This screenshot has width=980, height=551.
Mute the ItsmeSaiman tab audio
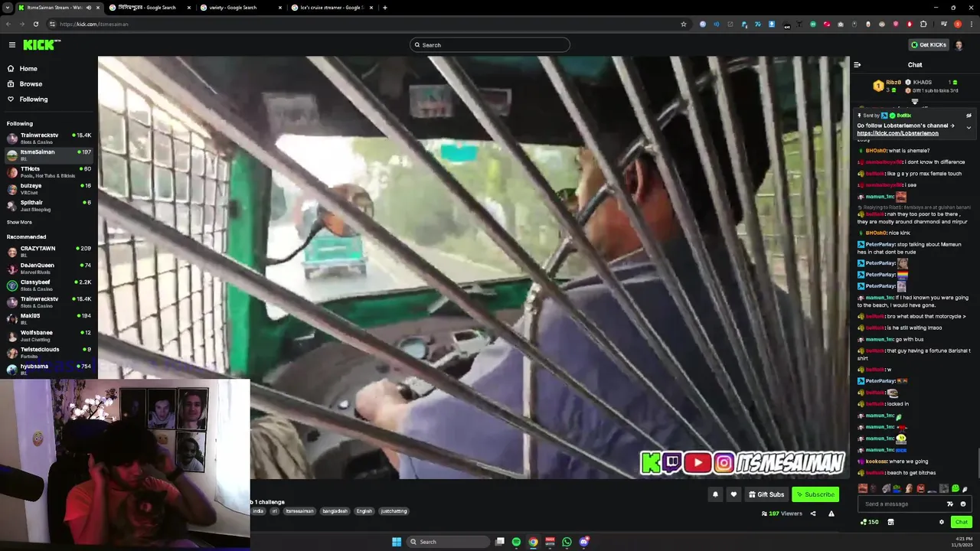point(89,8)
